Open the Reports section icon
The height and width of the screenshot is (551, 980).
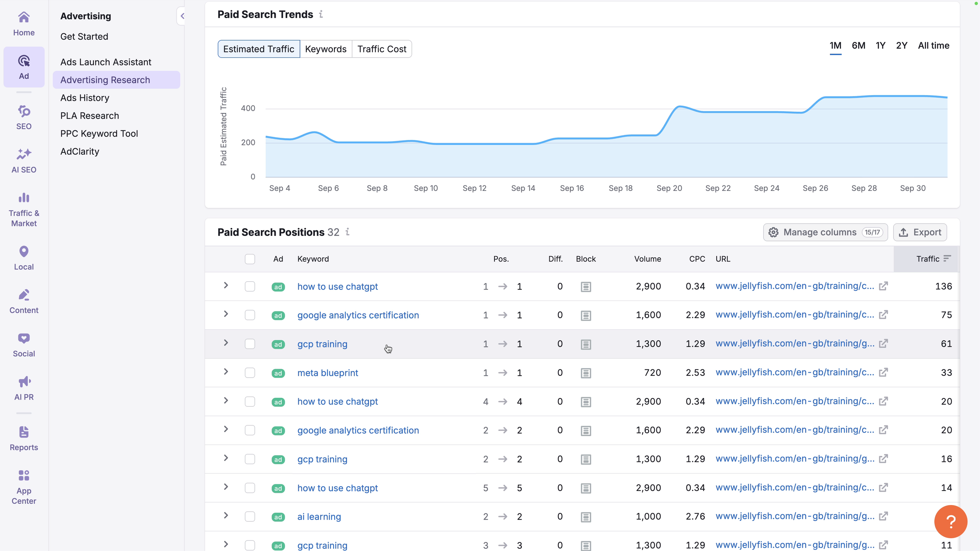point(24,437)
